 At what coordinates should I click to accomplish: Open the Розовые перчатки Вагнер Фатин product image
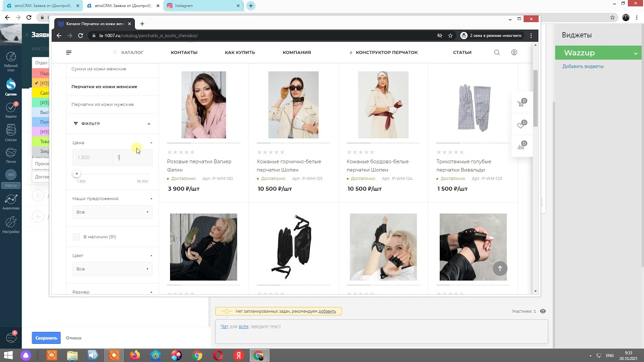coord(204,105)
